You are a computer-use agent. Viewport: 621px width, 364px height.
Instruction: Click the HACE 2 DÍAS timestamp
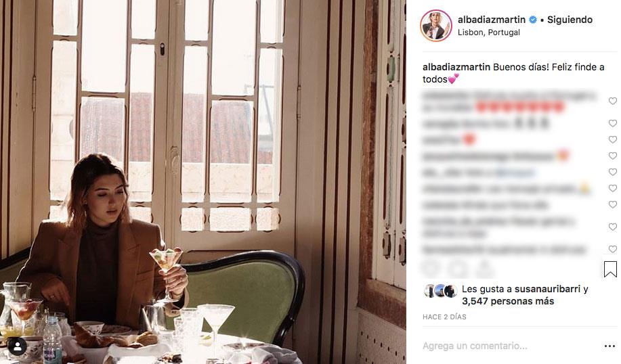tap(444, 317)
